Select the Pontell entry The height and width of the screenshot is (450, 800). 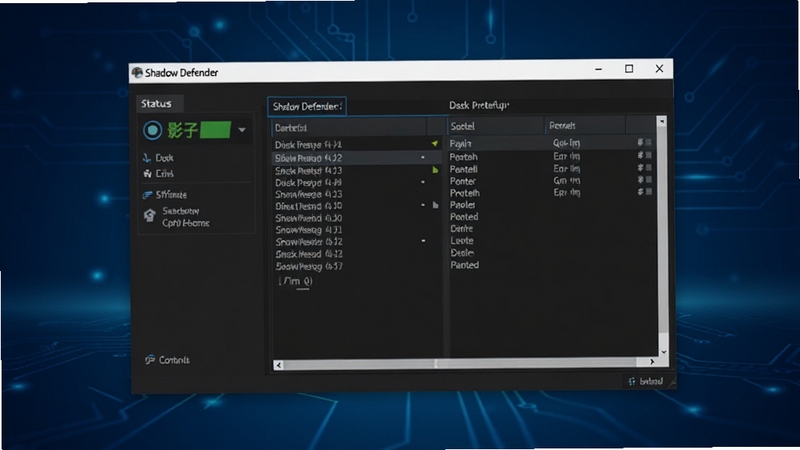pyautogui.click(x=463, y=169)
